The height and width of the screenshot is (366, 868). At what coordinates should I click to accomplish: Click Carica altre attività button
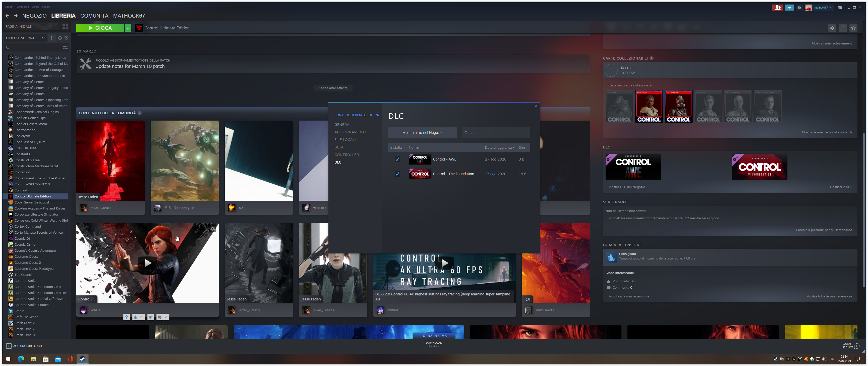(333, 88)
